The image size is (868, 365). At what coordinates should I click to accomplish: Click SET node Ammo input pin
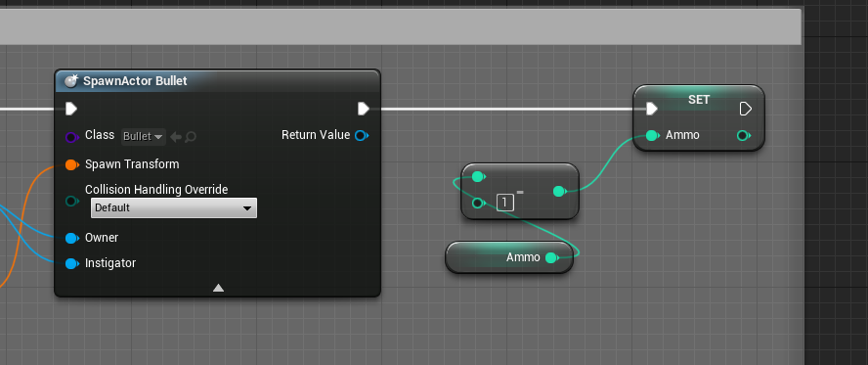[652, 135]
